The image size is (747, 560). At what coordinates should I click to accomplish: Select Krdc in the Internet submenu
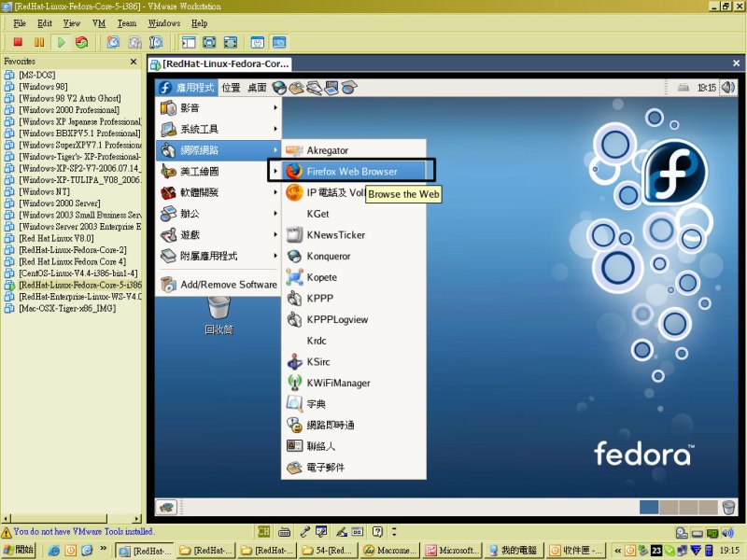click(x=354, y=341)
